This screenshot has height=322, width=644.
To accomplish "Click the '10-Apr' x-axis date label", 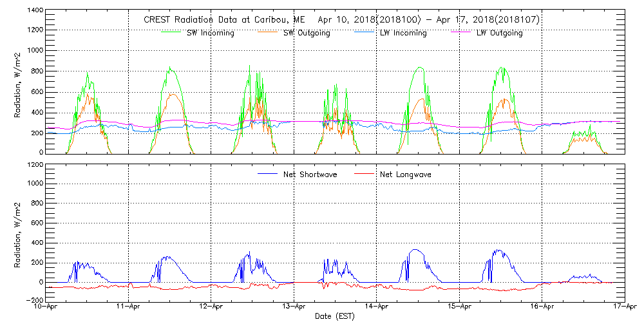I will coord(46,307).
